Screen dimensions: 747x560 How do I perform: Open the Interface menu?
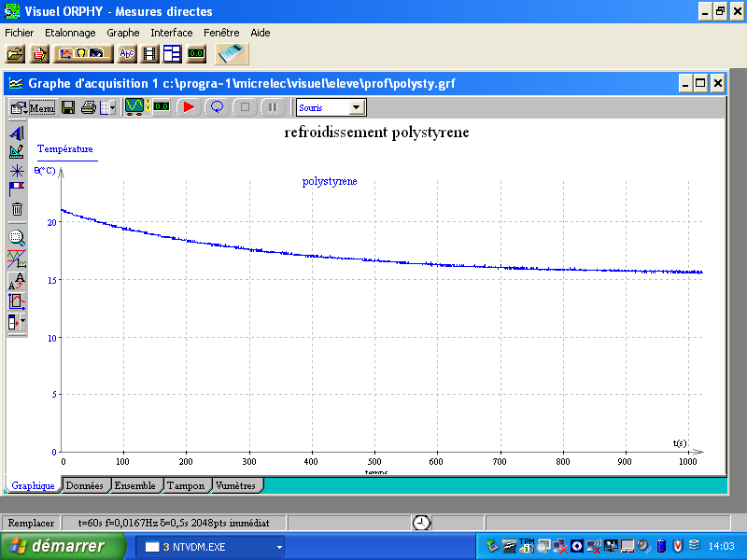[x=172, y=33]
